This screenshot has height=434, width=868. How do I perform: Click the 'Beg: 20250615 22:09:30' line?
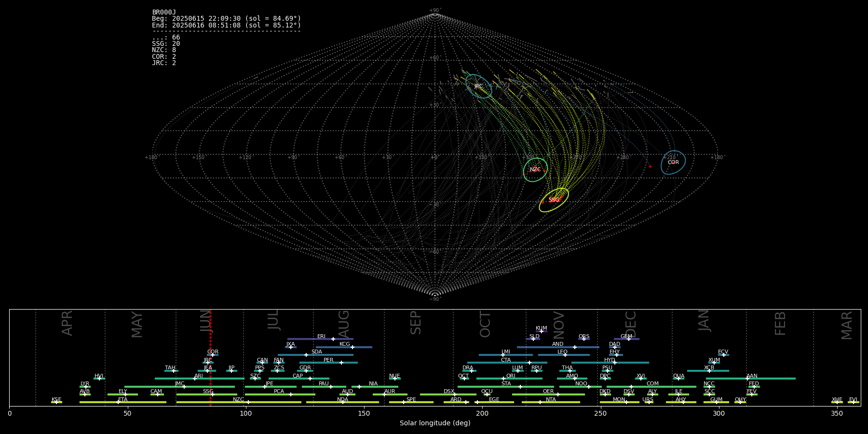(226, 19)
